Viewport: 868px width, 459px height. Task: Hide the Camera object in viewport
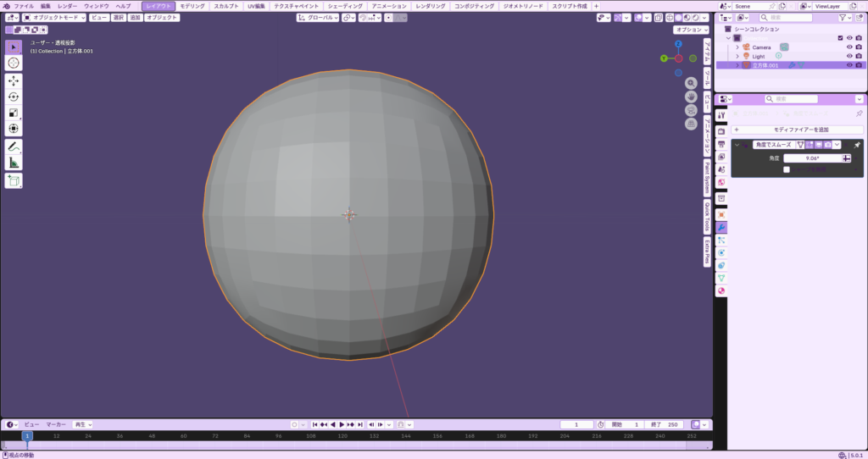point(849,47)
